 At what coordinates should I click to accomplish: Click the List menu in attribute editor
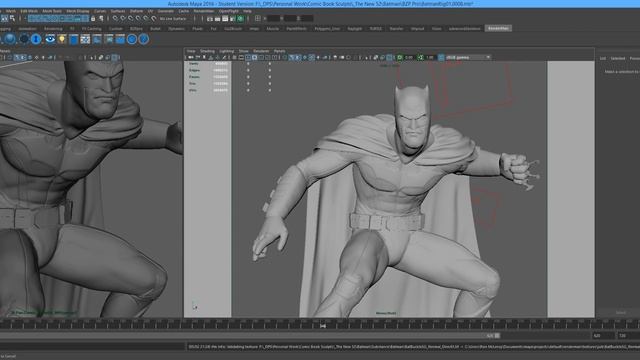click(602, 58)
